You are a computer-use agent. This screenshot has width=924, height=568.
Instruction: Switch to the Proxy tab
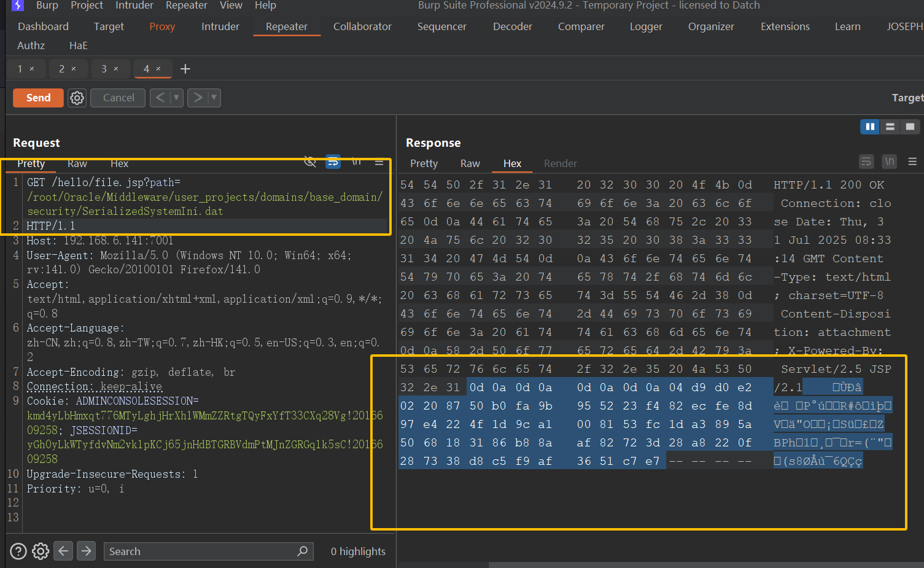click(x=162, y=26)
